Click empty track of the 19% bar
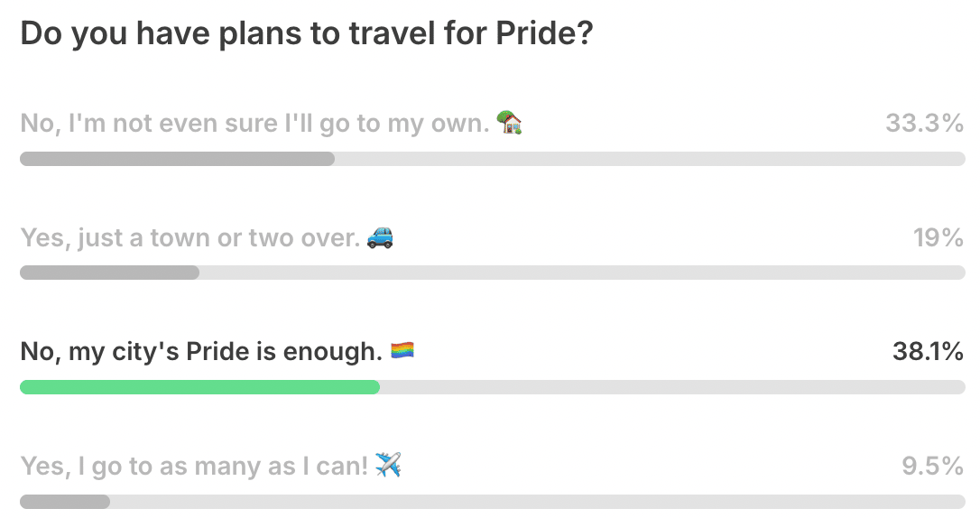This screenshot has height=518, width=980. [x=583, y=273]
